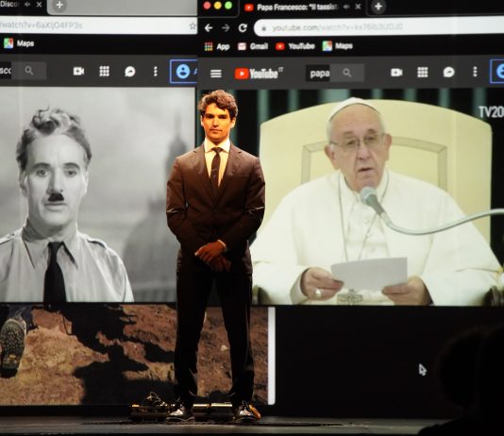The image size is (504, 436).
Task: Open the three-dot settings menu in the right YouTube window
Action: coord(475,72)
